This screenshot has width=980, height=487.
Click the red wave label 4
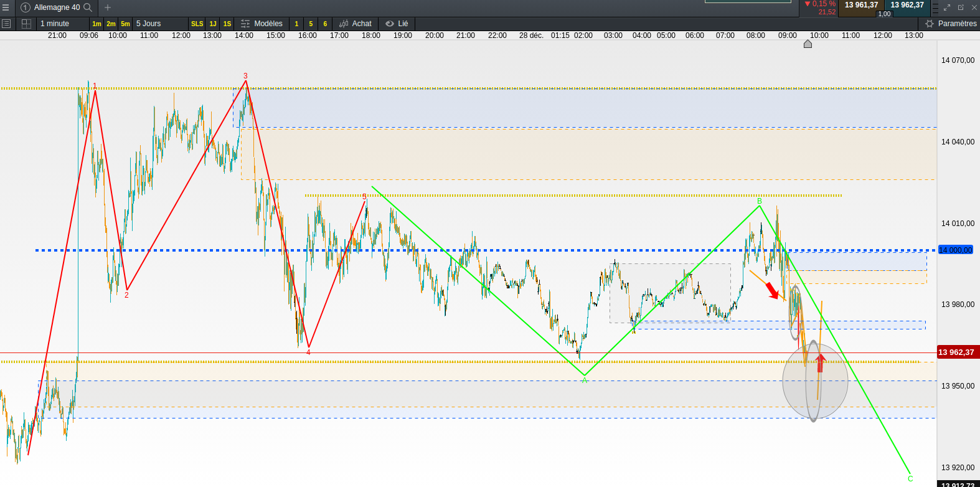308,352
